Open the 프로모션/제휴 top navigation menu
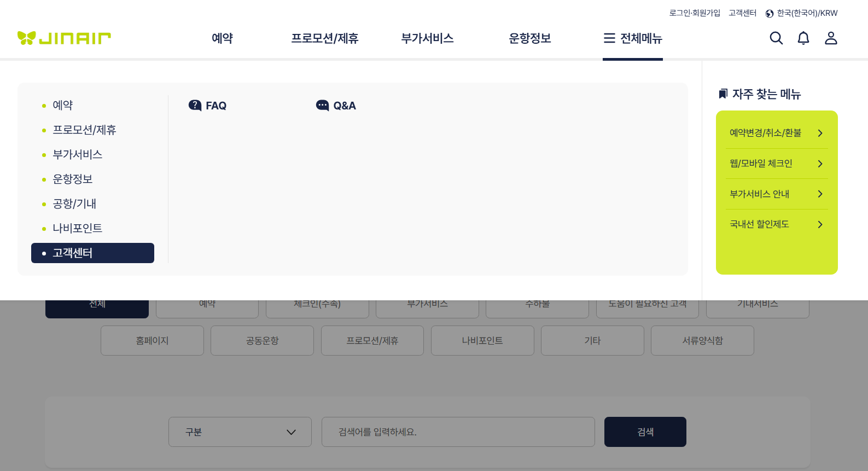 pos(325,38)
